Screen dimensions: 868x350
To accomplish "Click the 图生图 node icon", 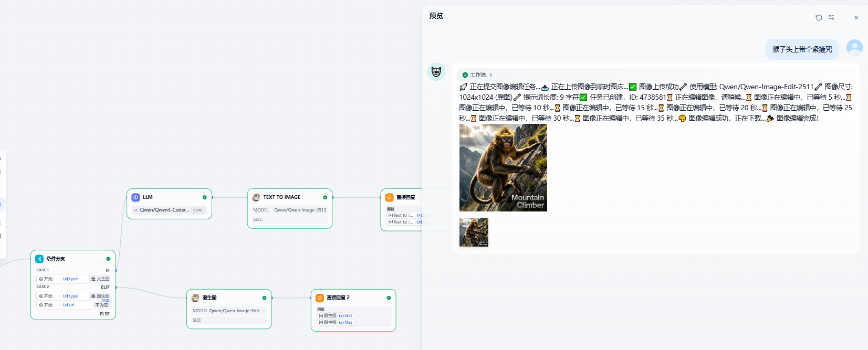I will 195,298.
